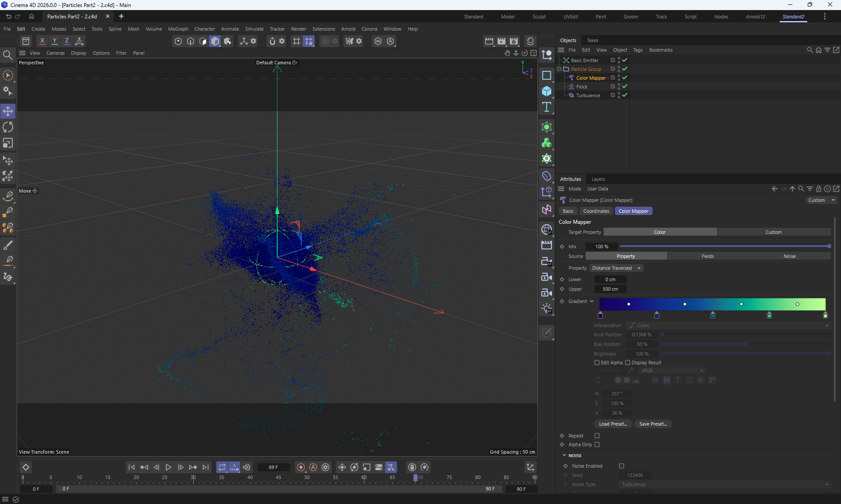Click the Mix percentage slider

[724, 247]
